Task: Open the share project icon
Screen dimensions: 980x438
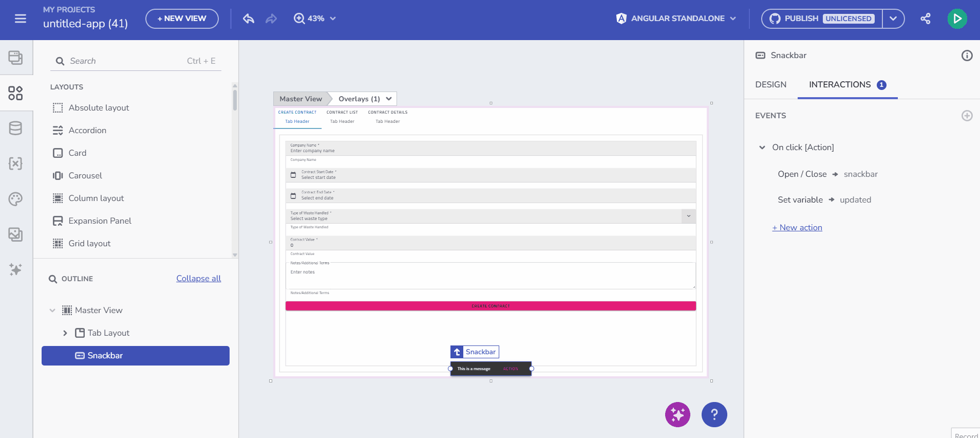Action: [925, 19]
